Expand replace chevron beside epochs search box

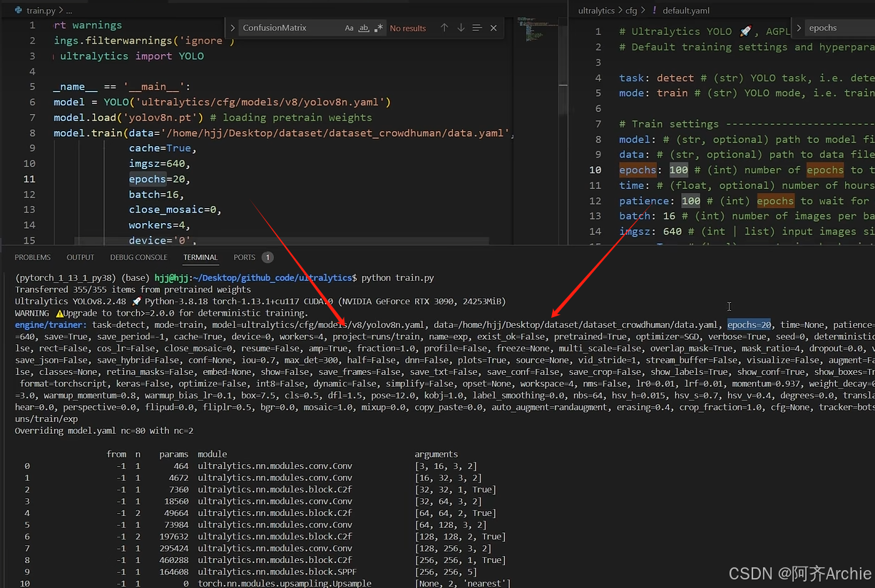(799, 28)
